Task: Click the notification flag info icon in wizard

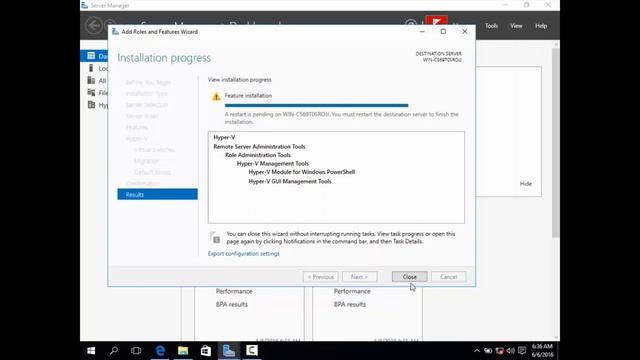Action: pyautogui.click(x=215, y=237)
